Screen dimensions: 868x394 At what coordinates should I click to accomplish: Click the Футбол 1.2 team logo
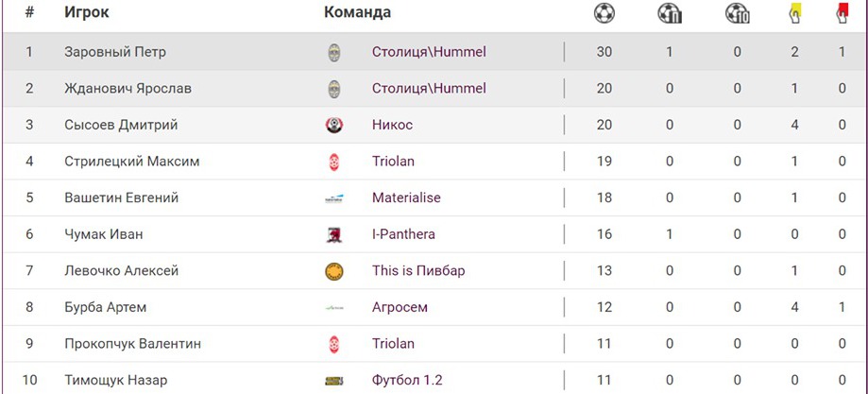coord(333,381)
